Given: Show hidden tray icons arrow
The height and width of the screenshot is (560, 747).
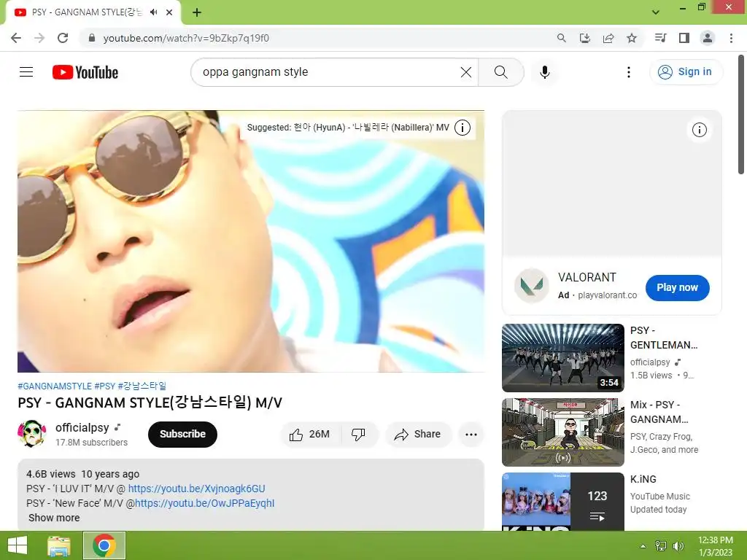Looking at the screenshot, I should 643,546.
